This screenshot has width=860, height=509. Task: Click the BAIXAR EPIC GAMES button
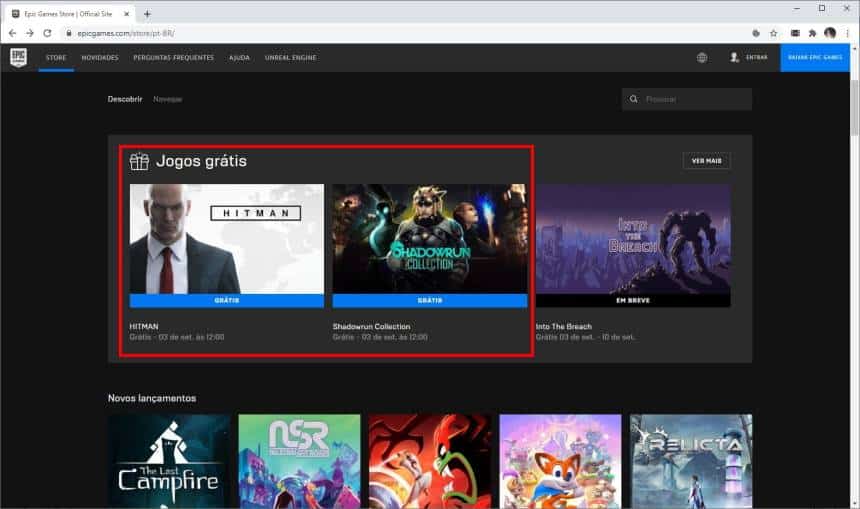pos(815,58)
